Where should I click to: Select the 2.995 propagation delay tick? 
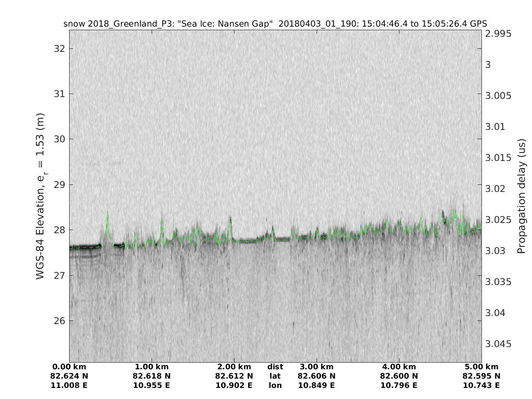498,34
